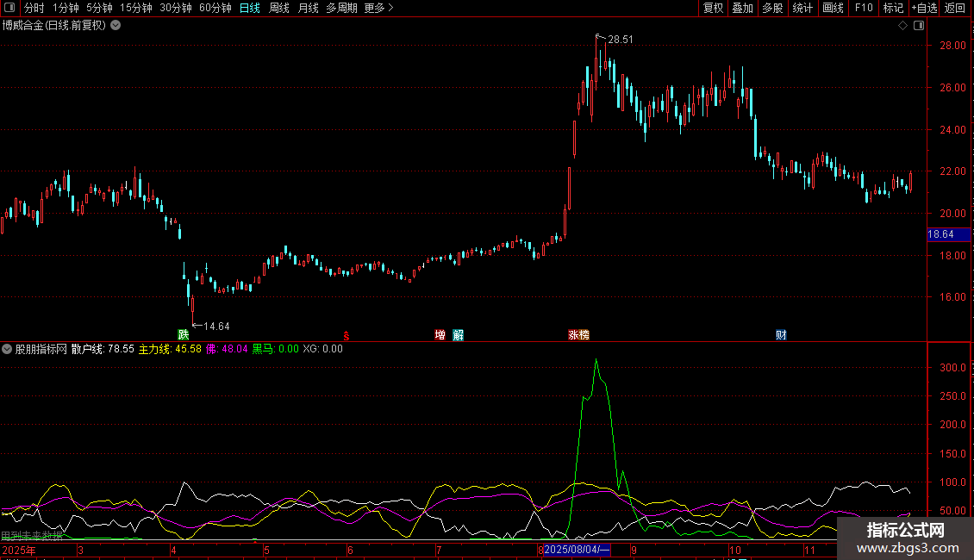
Task: Click the 涨榜 event marker
Action: click(579, 334)
